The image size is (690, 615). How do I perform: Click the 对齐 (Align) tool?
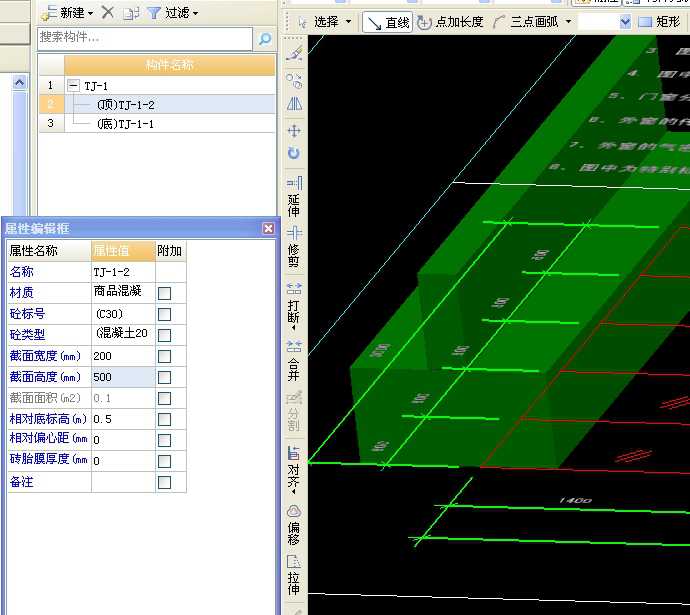tap(294, 470)
